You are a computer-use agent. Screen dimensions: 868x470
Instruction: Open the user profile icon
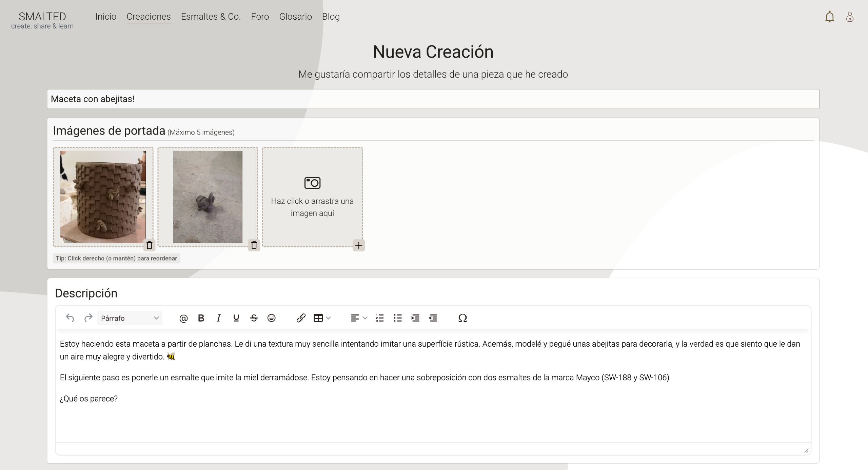point(850,17)
